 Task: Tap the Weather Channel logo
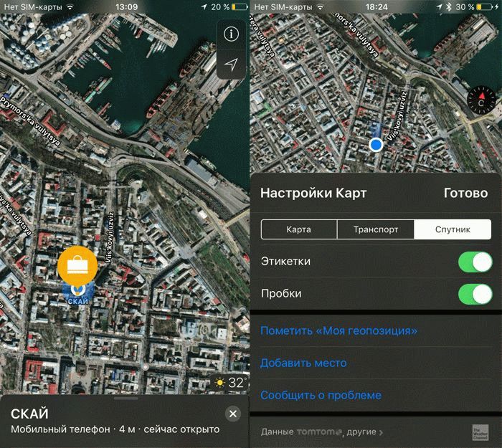click(480, 433)
